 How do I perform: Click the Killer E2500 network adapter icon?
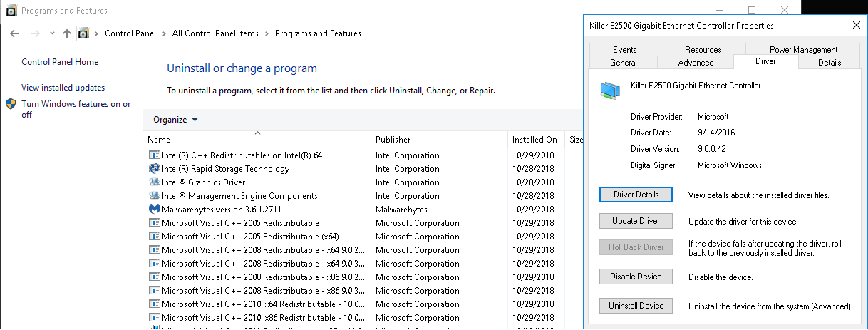pos(609,90)
